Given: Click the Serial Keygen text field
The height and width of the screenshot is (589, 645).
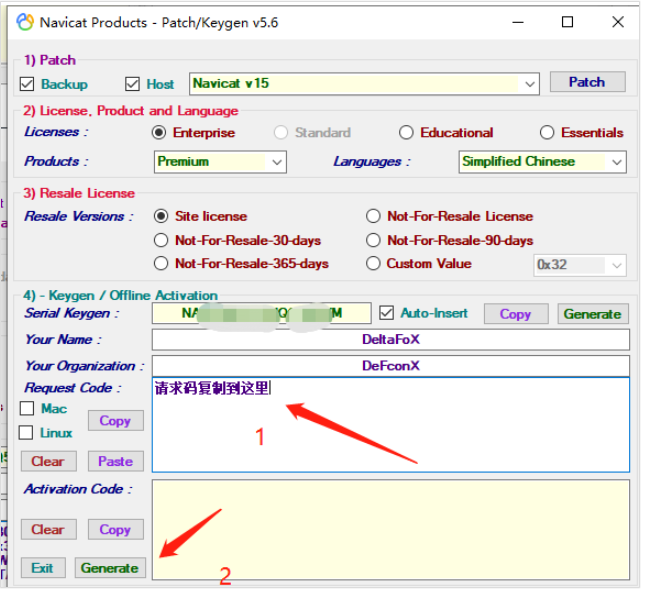Looking at the screenshot, I should (262, 313).
